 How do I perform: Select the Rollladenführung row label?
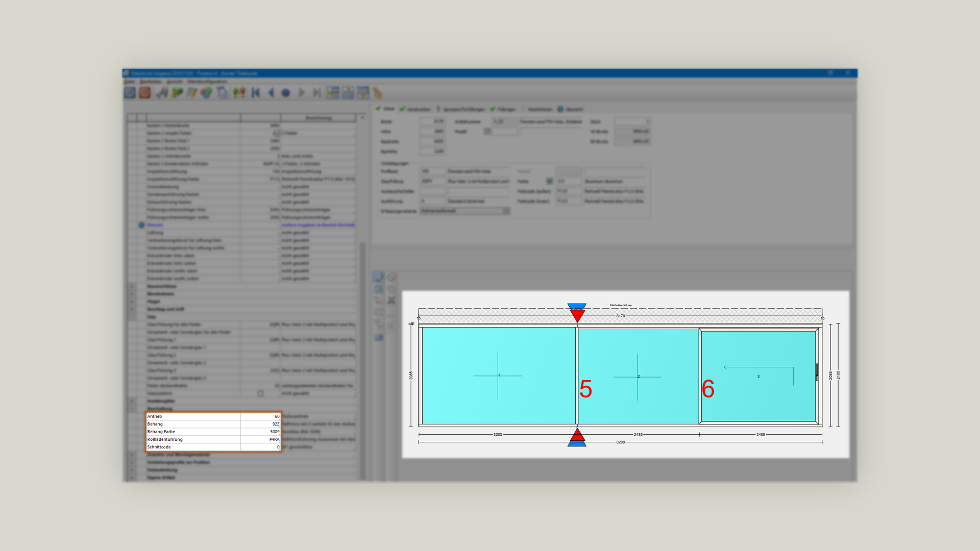tap(165, 439)
